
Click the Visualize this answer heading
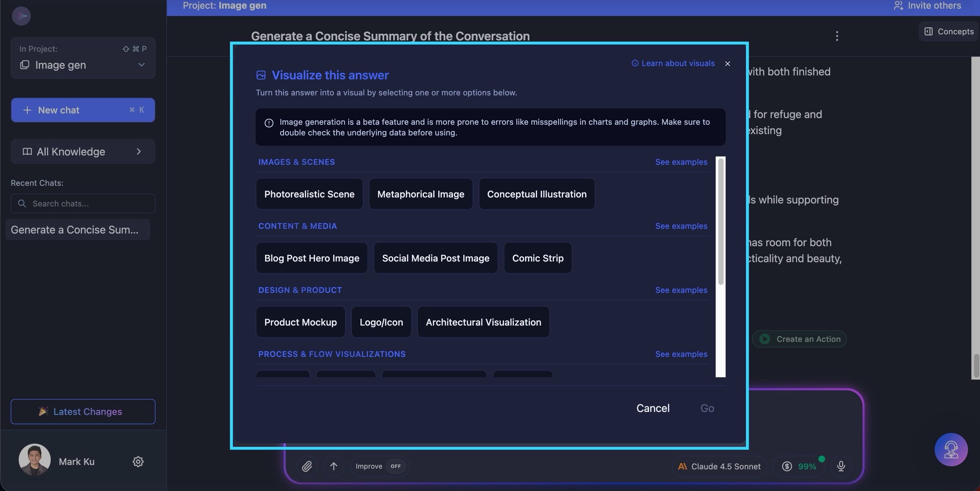[x=330, y=75]
